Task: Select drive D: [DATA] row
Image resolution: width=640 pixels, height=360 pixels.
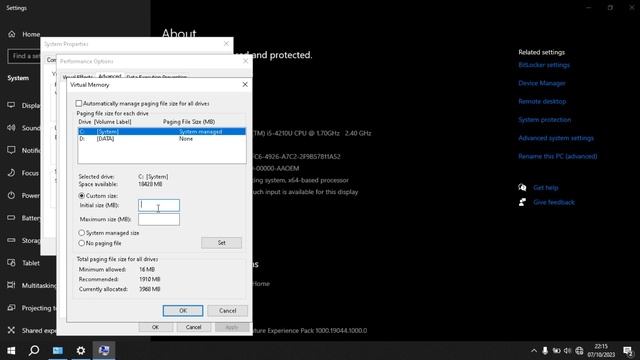Action: click(162, 139)
